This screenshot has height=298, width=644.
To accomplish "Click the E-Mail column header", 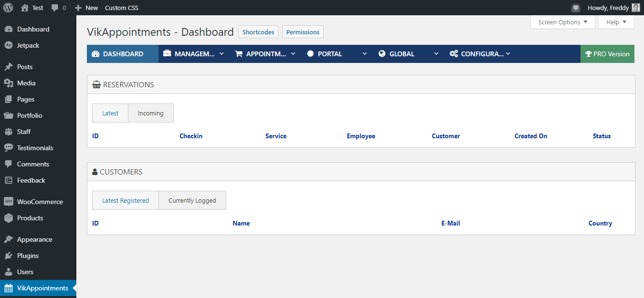I will tap(451, 223).
